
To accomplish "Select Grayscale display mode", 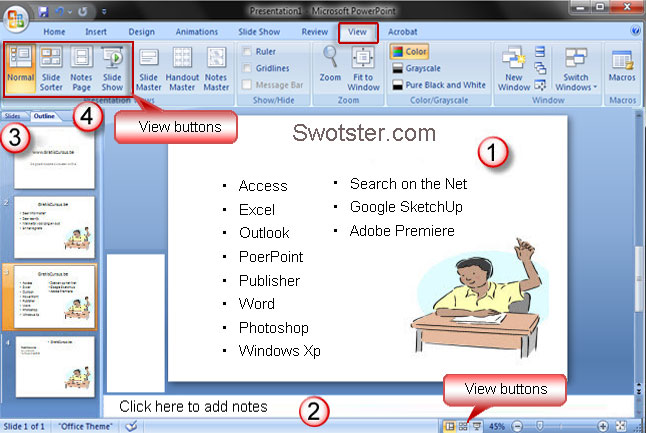I will (416, 68).
